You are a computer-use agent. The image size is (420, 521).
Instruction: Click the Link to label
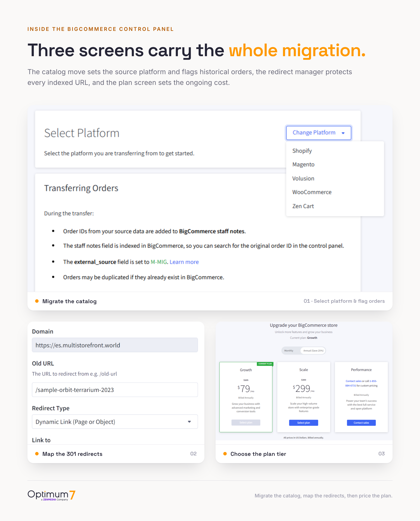(41, 440)
